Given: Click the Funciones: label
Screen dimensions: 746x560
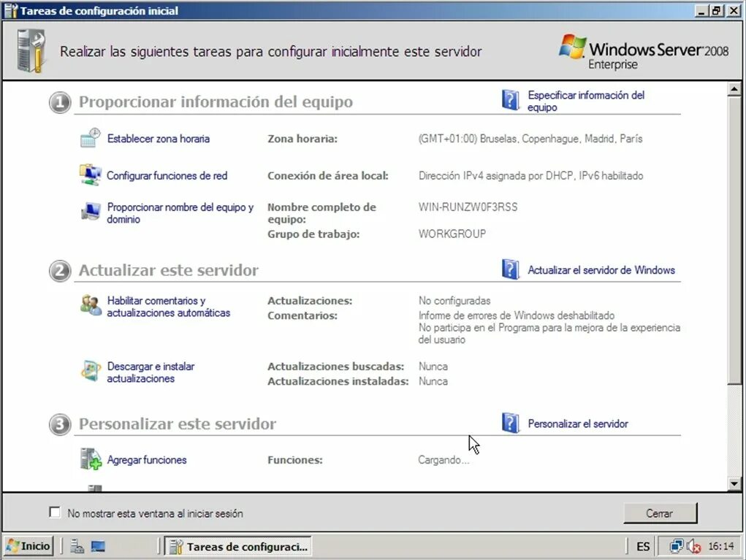Looking at the screenshot, I should tap(295, 460).
